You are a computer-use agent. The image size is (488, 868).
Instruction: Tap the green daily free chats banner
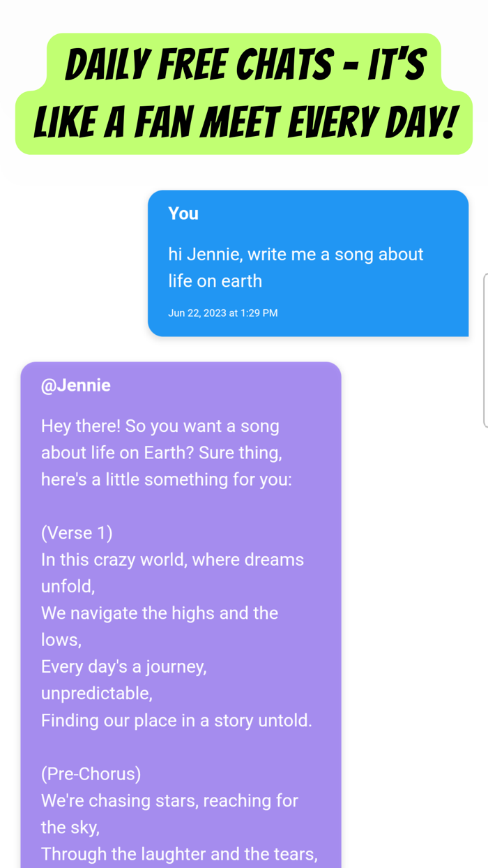click(244, 93)
